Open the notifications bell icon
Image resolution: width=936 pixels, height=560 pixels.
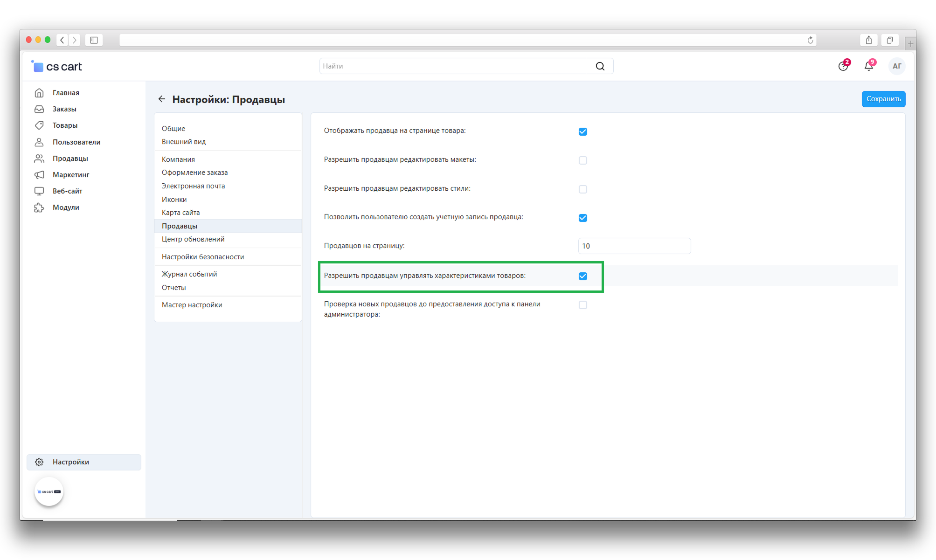(868, 66)
